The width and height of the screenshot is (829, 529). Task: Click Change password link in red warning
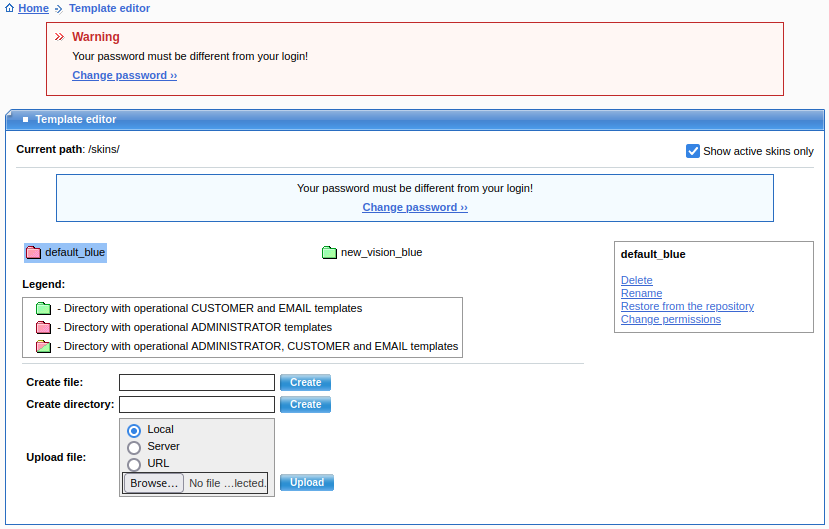pos(124,75)
